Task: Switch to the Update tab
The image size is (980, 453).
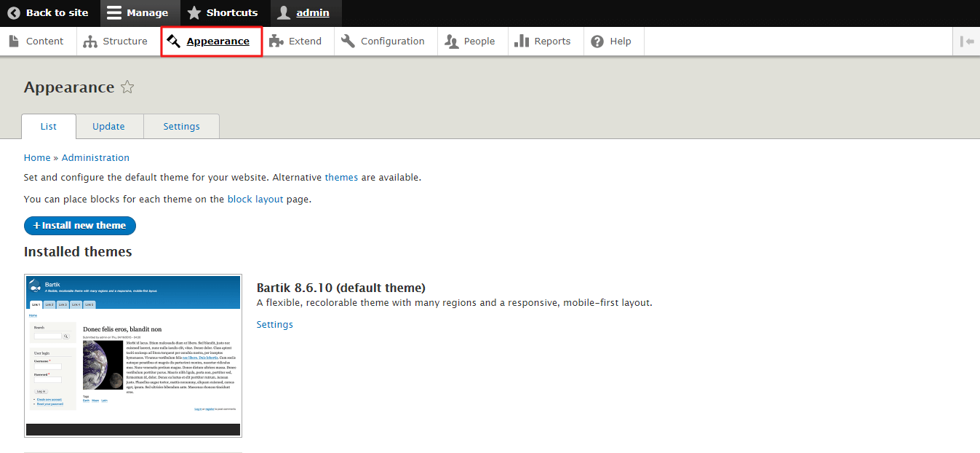Action: pyautogui.click(x=109, y=126)
